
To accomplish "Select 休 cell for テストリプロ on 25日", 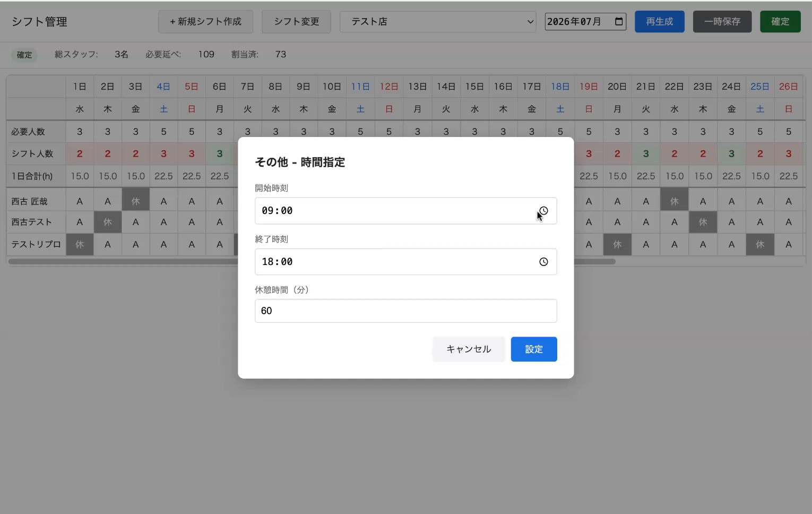I will click(760, 244).
